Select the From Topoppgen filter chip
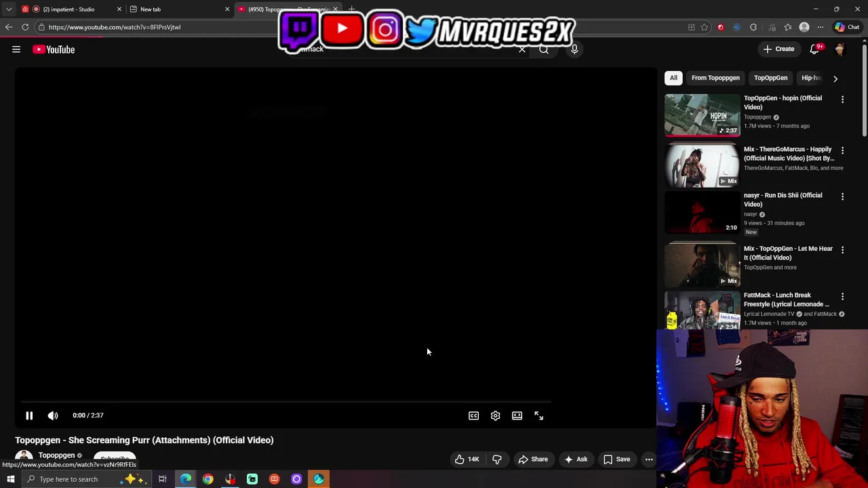The width and height of the screenshot is (868, 488). 715,78
